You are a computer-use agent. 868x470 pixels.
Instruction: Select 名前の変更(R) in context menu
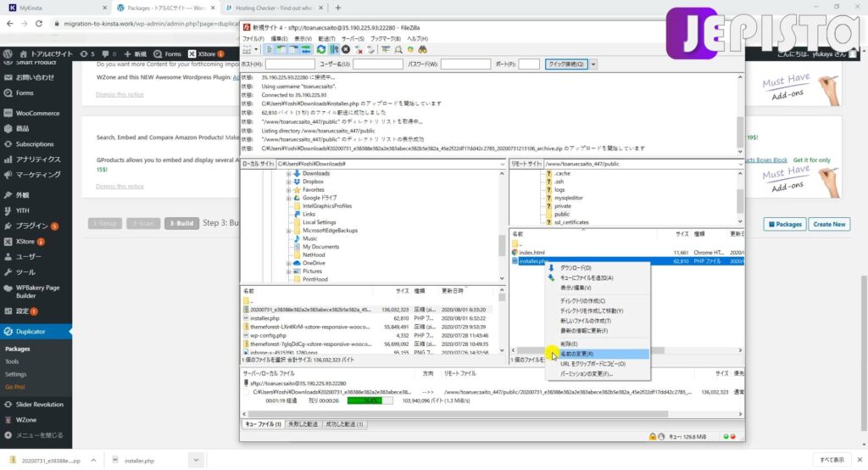pyautogui.click(x=597, y=354)
